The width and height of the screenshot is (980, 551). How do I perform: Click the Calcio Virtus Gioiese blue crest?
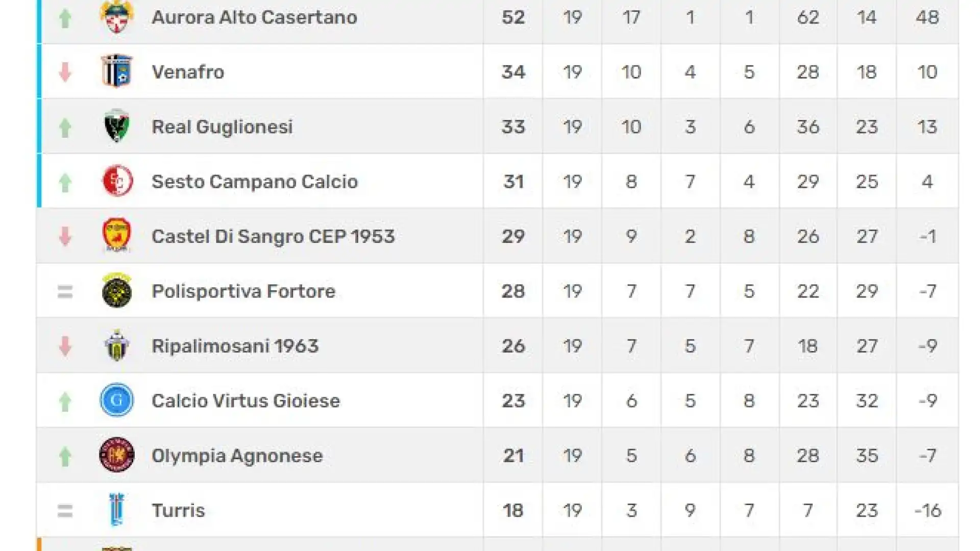pyautogui.click(x=117, y=400)
